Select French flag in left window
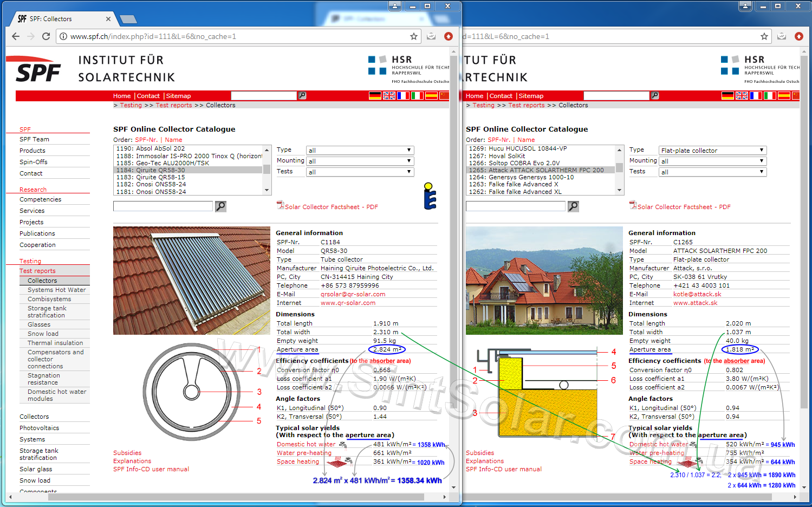 click(x=403, y=95)
